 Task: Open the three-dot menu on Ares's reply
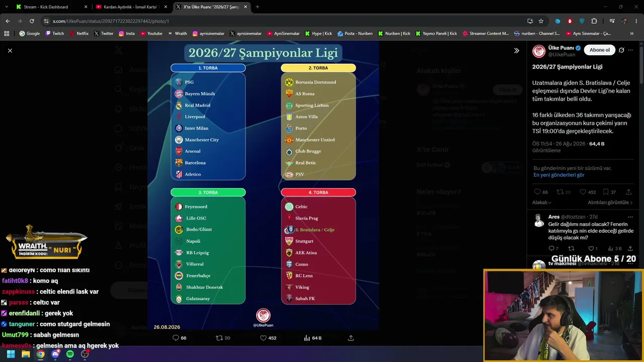click(x=630, y=217)
